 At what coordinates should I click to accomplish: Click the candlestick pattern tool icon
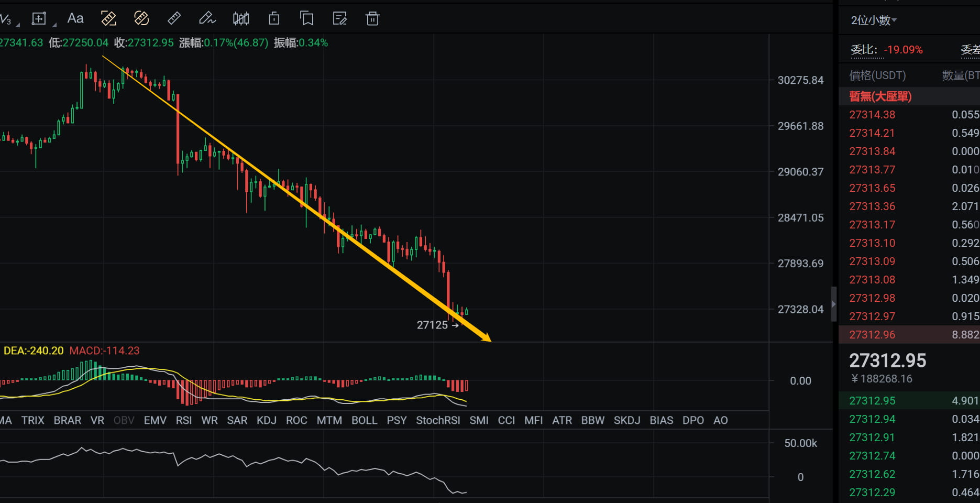(x=241, y=18)
